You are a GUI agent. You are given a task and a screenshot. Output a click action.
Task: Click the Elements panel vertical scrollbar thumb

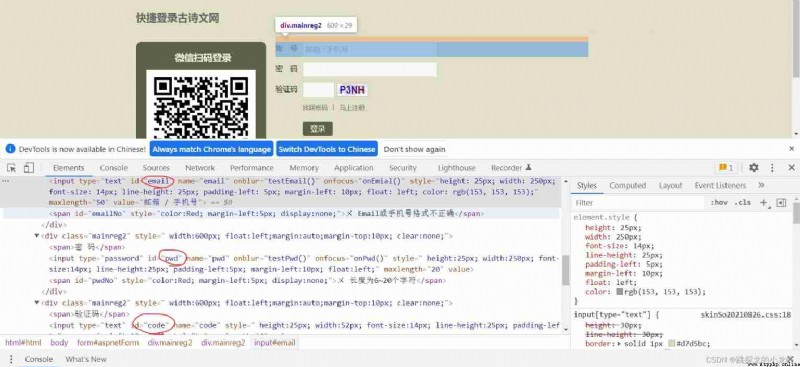coord(565,270)
